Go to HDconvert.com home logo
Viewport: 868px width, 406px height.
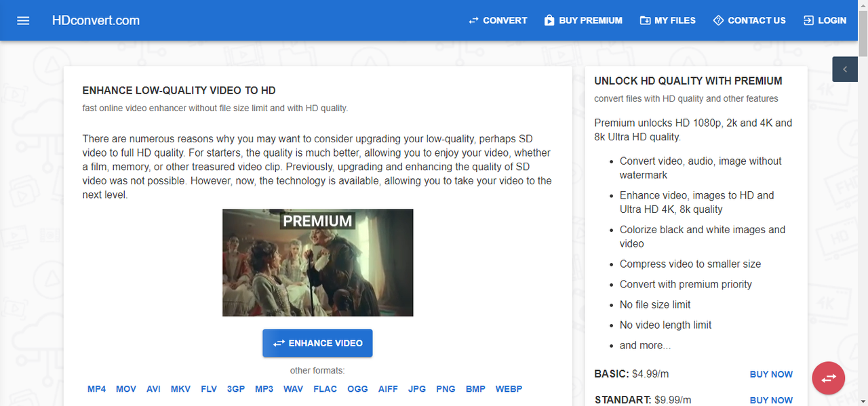click(96, 20)
